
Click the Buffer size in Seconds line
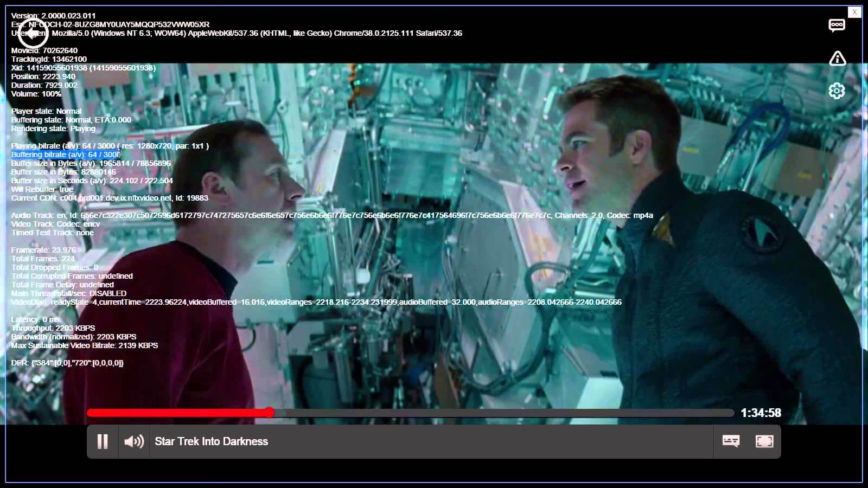click(92, 181)
